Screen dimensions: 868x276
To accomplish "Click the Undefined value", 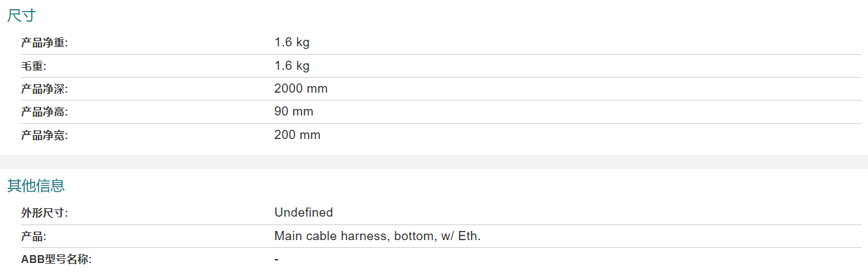I will click(x=303, y=213).
